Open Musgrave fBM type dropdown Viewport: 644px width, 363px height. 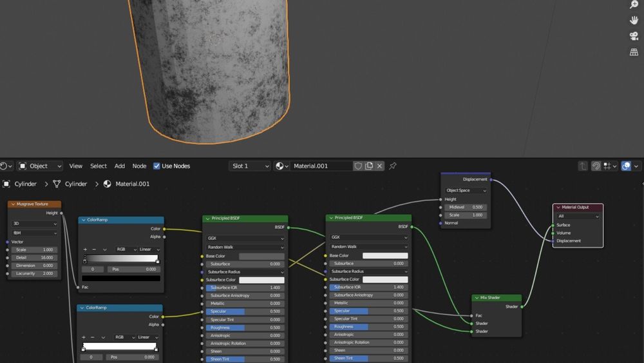click(x=35, y=233)
